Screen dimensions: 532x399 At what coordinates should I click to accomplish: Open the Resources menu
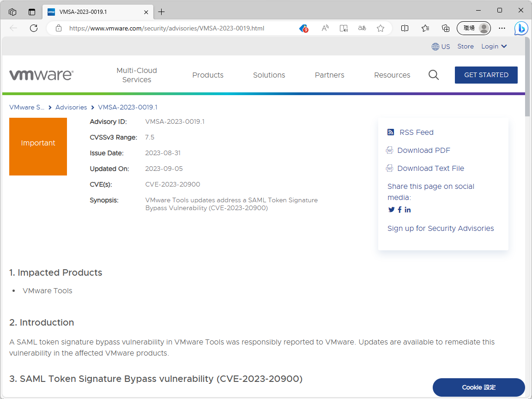pyautogui.click(x=392, y=75)
